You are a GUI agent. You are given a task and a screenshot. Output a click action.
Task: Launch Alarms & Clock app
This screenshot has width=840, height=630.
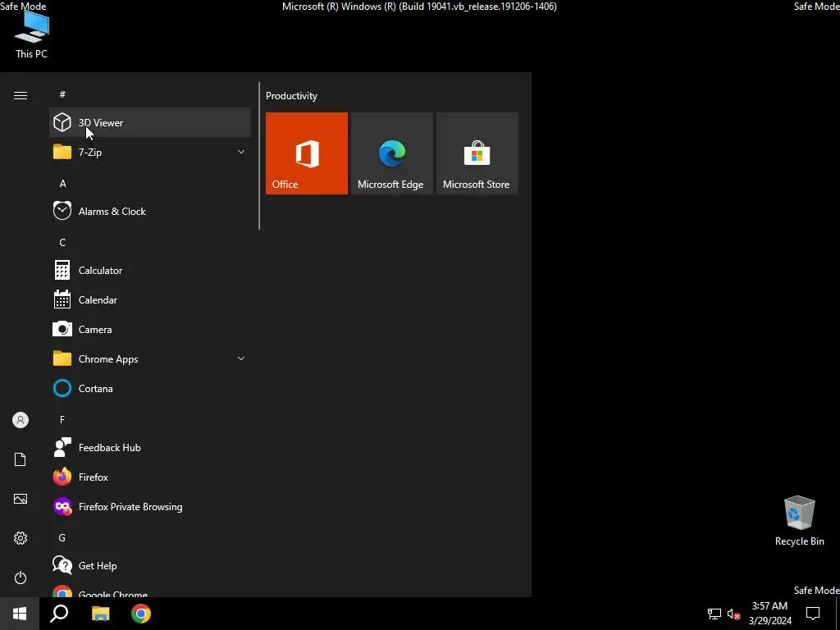point(150,211)
